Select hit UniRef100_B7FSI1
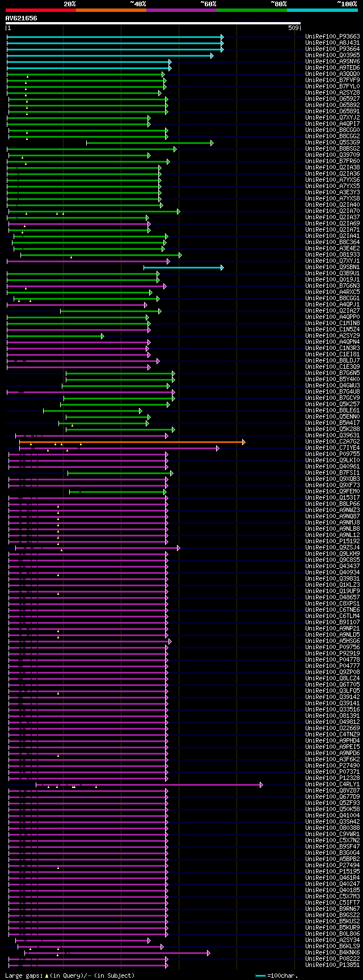The width and height of the screenshot is (363, 980). pos(332,473)
